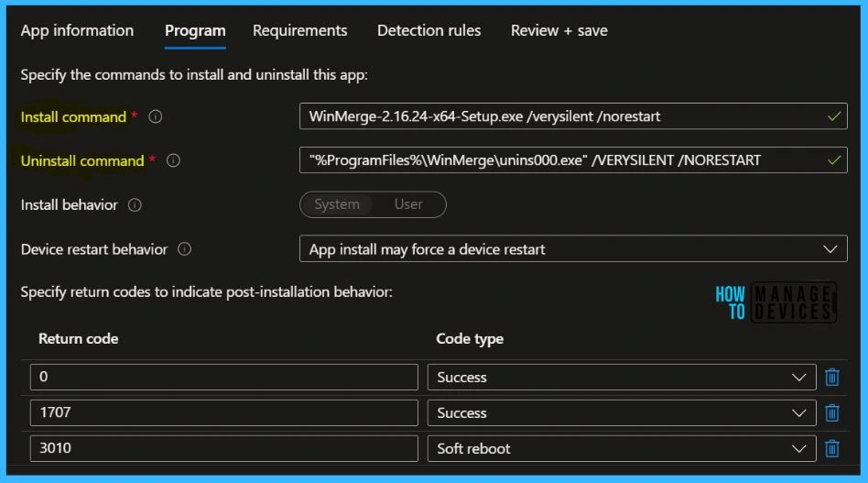Delete the return code 1707 row
Screen dimensions: 868x483
pos(832,412)
